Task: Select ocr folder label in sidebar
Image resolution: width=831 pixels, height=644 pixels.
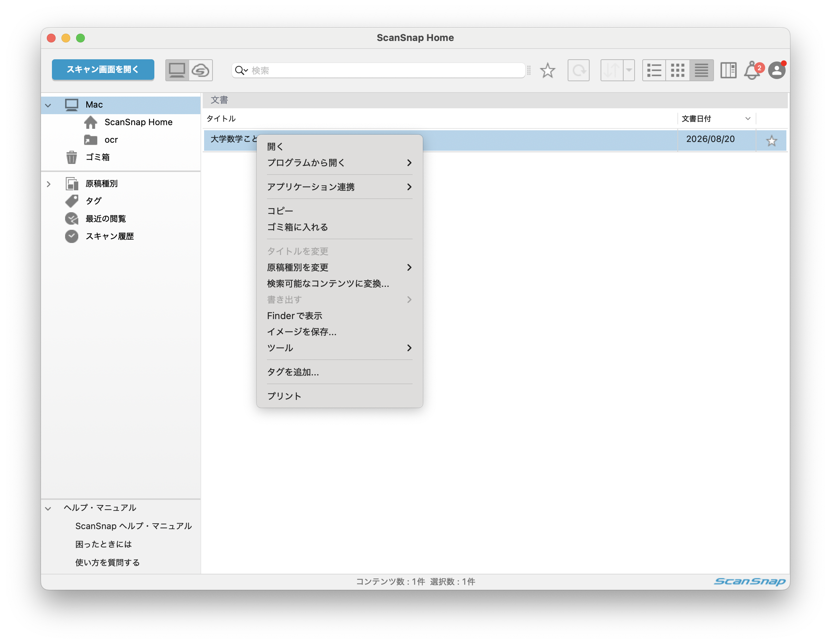Action: click(x=111, y=140)
